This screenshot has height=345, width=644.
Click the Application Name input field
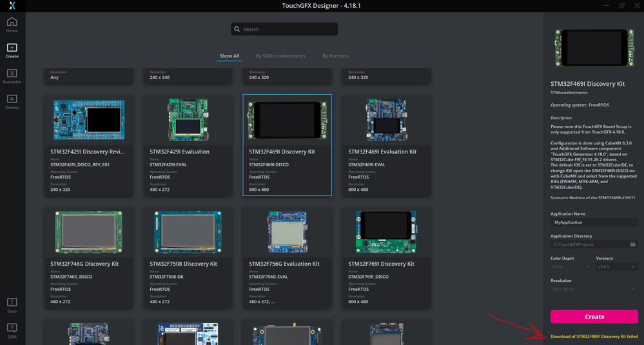594,222
